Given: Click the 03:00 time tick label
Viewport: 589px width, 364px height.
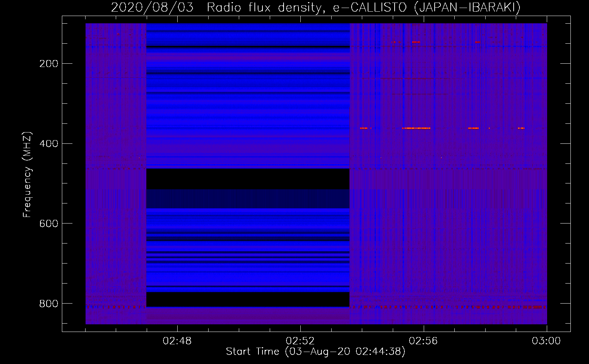Looking at the screenshot, I should point(546,341).
